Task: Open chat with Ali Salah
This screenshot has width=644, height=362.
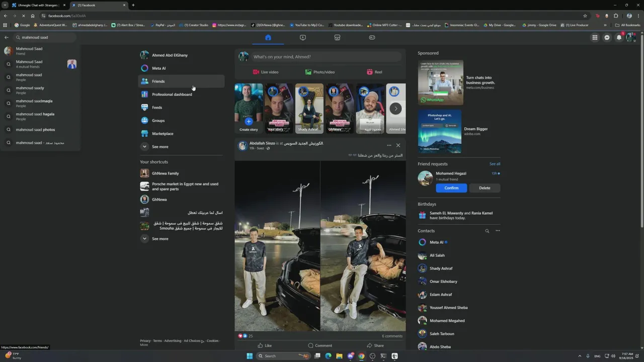Action: tap(459, 255)
